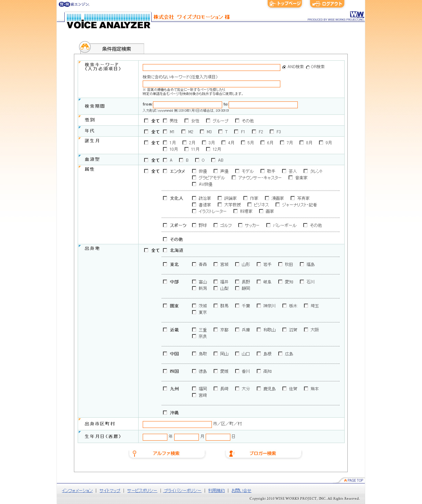Click the excluded keywords input field

[x=212, y=84]
